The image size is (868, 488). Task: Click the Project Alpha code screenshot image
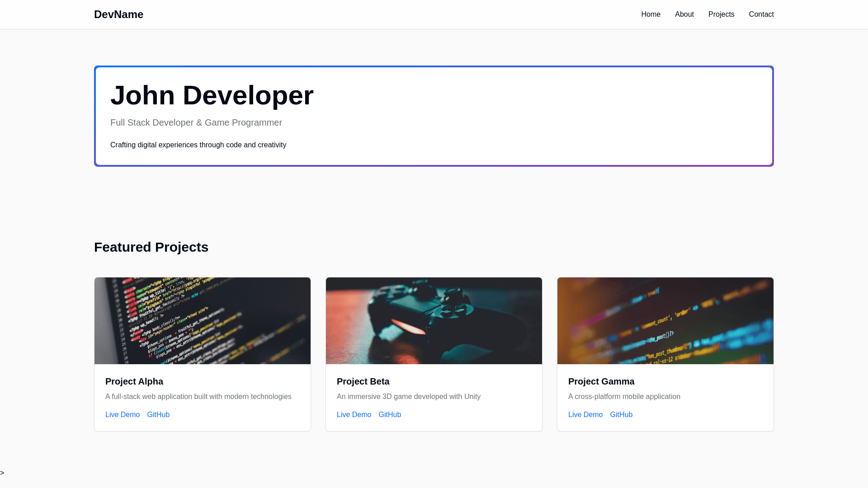pyautogui.click(x=203, y=321)
